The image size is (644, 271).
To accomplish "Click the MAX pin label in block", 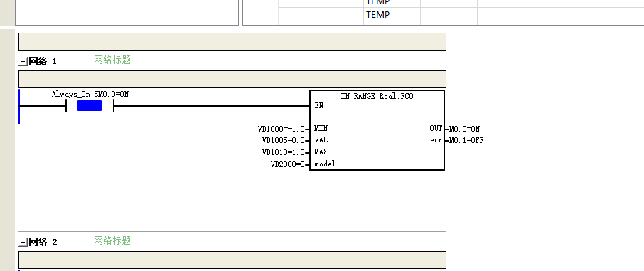I will point(321,152).
